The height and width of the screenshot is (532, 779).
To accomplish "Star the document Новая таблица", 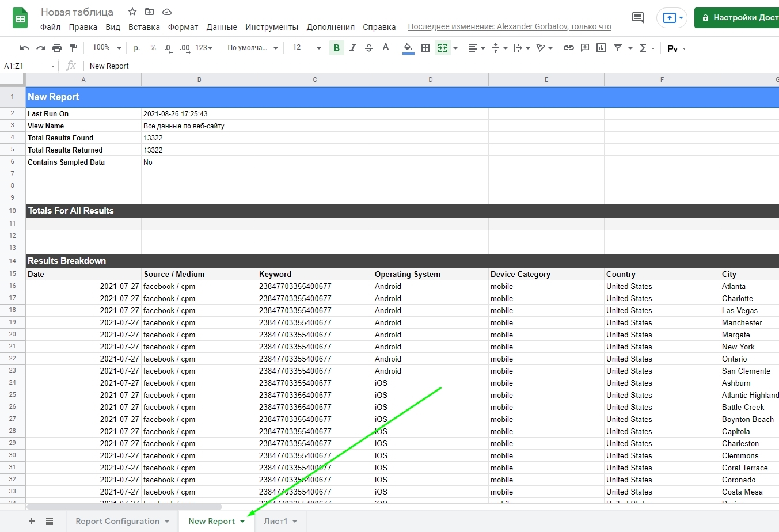I will pos(132,12).
